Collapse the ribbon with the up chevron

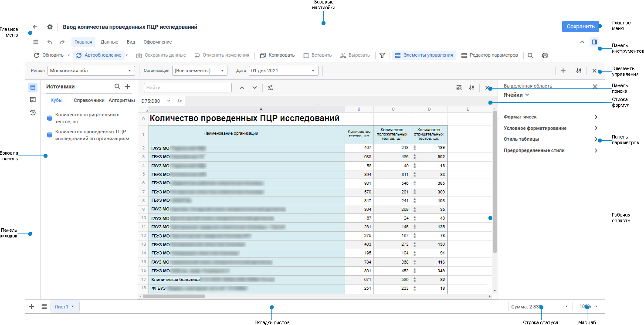click(x=582, y=42)
